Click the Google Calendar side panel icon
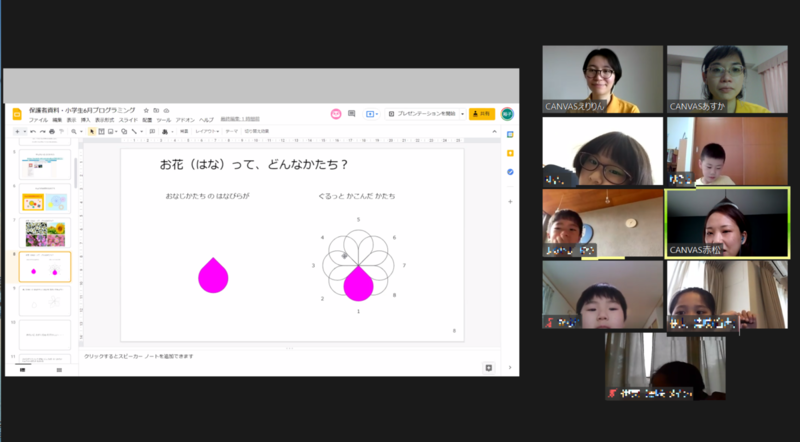The image size is (800, 442). 510,136
